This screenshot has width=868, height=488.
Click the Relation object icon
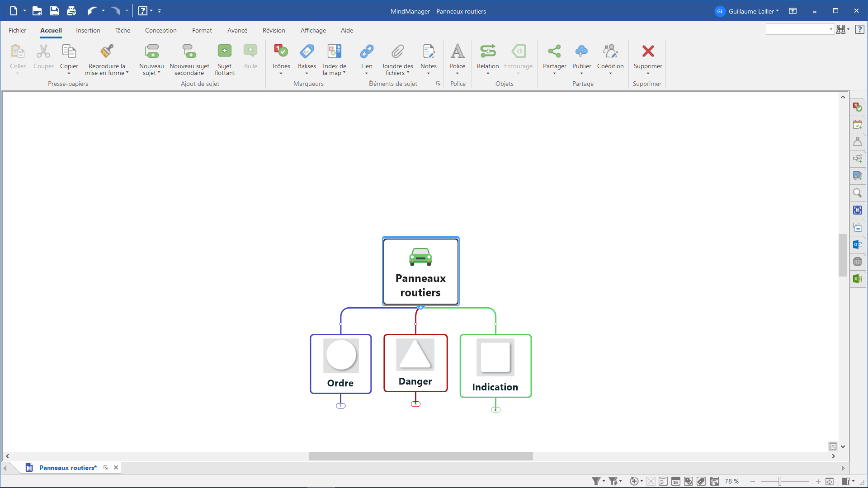pos(488,52)
